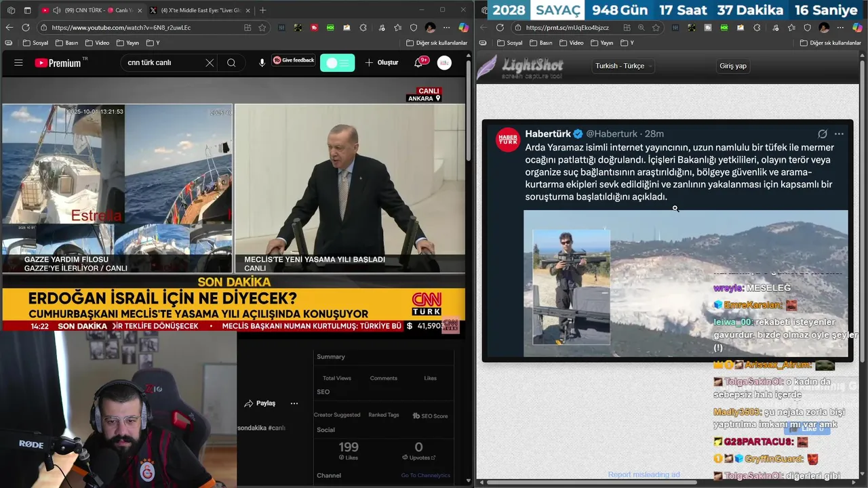Open right browser profile avatar

point(824,28)
